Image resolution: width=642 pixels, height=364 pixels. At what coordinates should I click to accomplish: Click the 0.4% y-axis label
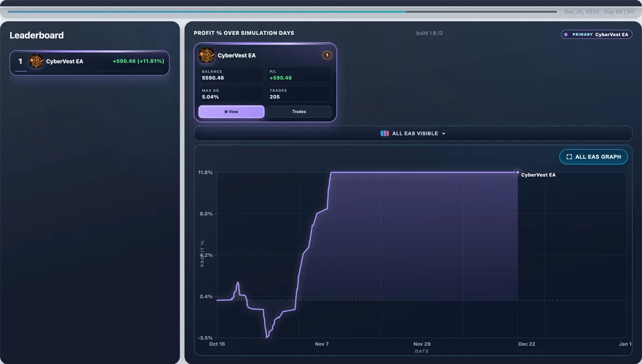coord(206,297)
